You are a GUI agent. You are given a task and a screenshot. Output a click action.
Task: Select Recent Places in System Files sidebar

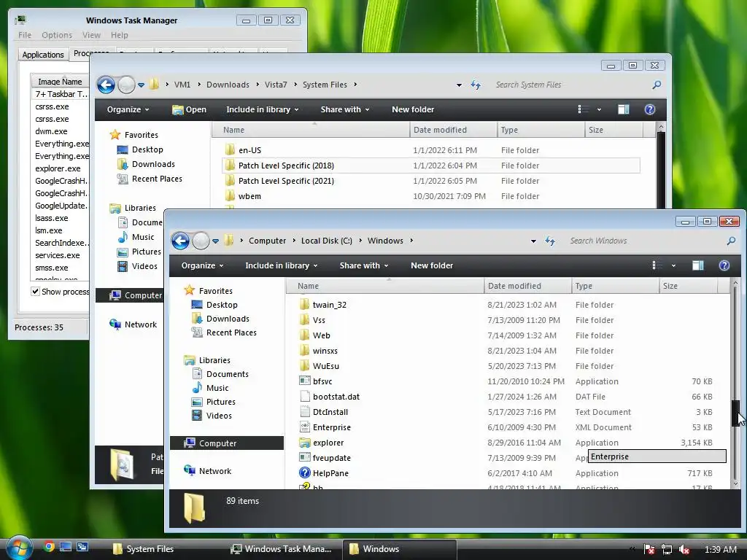pos(150,179)
